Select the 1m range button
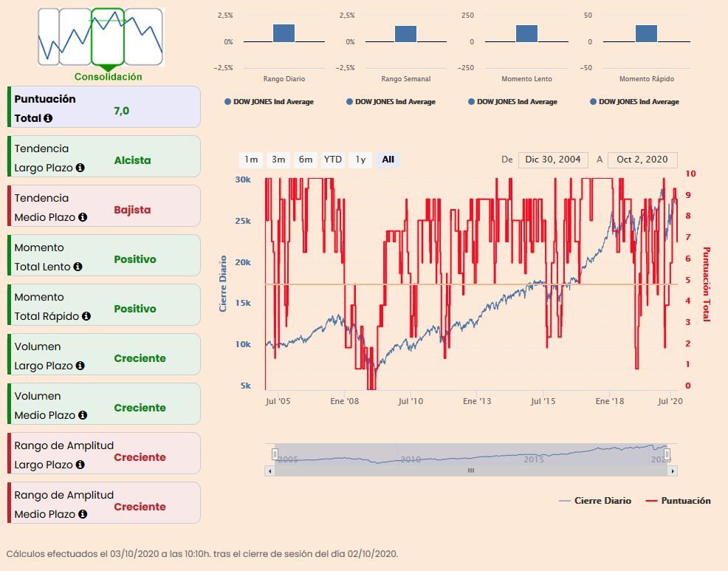Viewport: 728px width, 571px height. [x=251, y=160]
